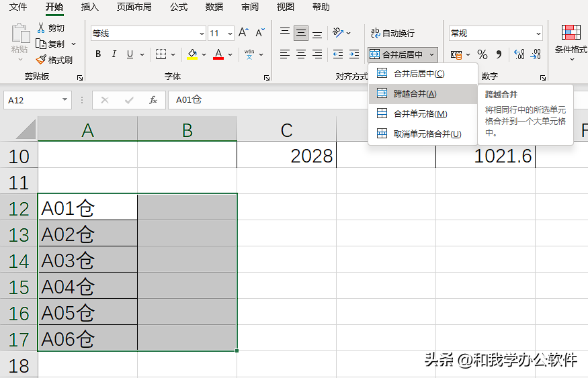This screenshot has width=588, height=378.
Task: Click the Copy (复制) icon
Action: click(x=41, y=44)
